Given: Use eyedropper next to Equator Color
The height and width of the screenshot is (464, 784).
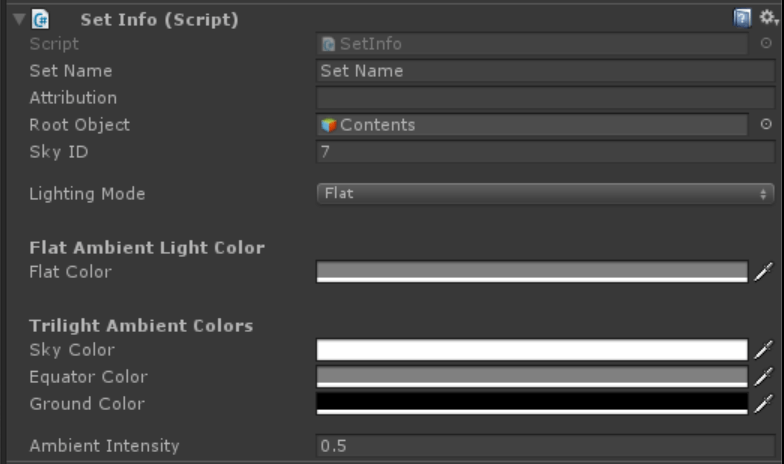Looking at the screenshot, I should pyautogui.click(x=764, y=376).
